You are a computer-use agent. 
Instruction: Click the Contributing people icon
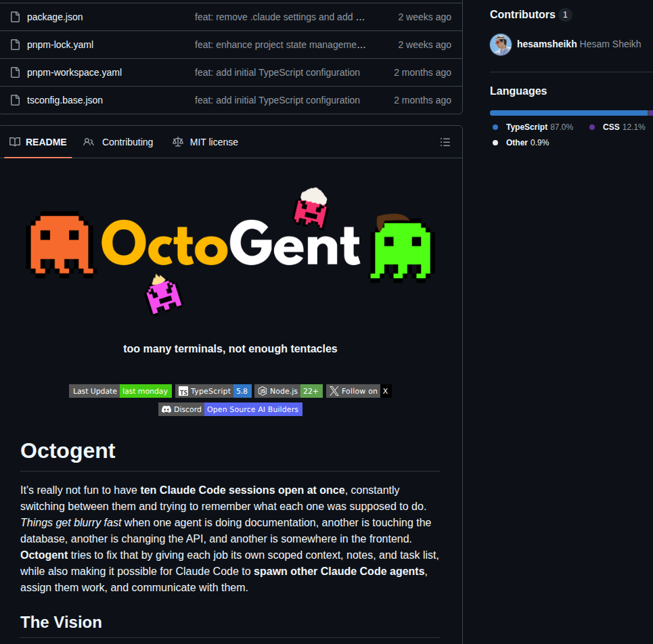(x=88, y=142)
